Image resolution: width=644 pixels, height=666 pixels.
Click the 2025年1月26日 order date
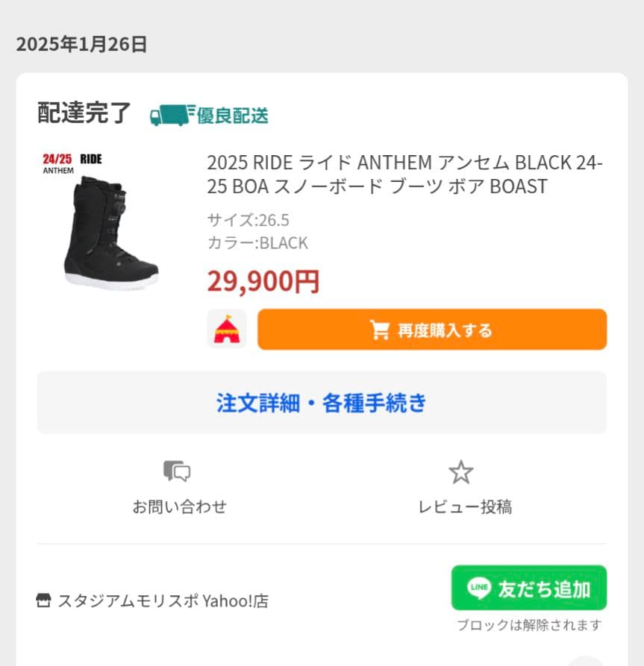82,43
